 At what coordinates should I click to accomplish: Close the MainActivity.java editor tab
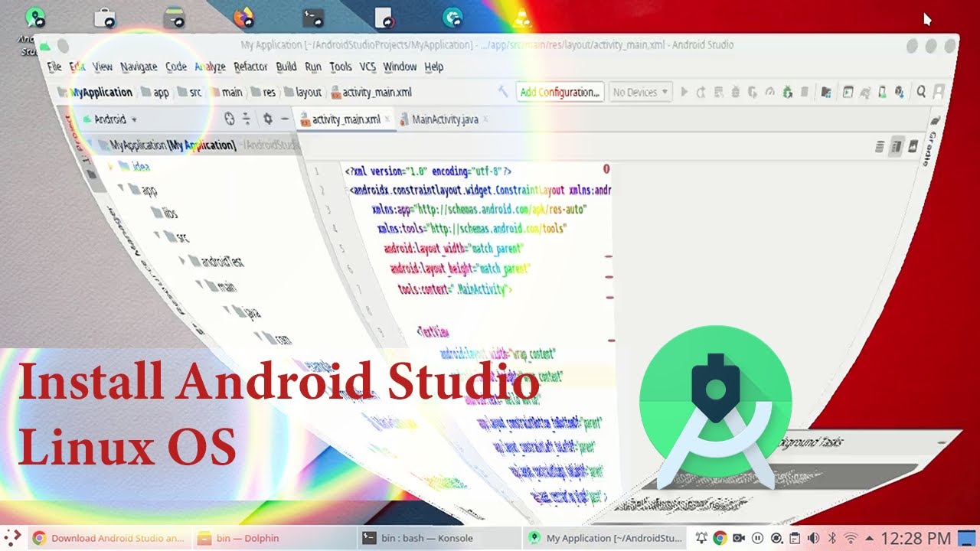pos(486,119)
